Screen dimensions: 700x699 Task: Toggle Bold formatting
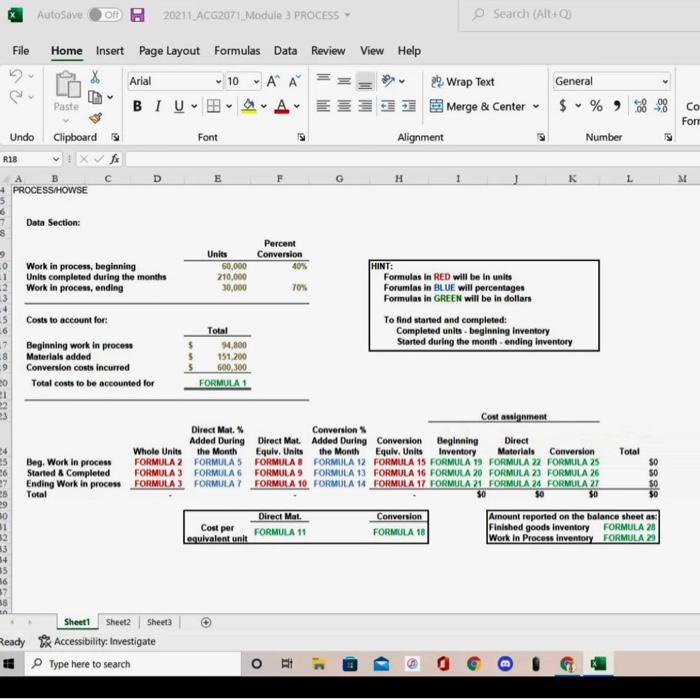[137, 106]
